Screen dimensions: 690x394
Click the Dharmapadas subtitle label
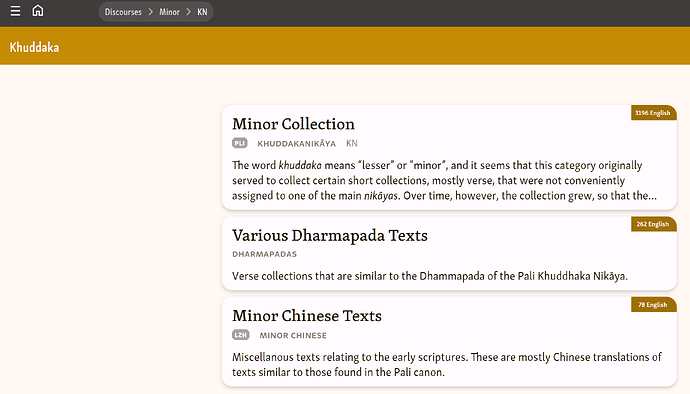click(x=264, y=254)
